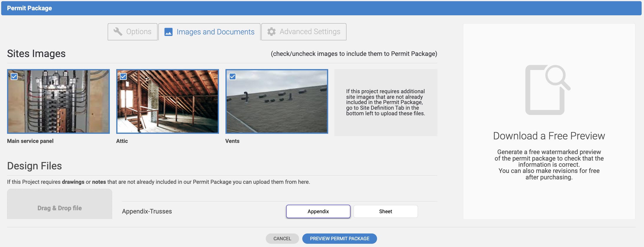This screenshot has width=644, height=247.
Task: Cancel the Permit Package dialog
Action: (x=282, y=238)
